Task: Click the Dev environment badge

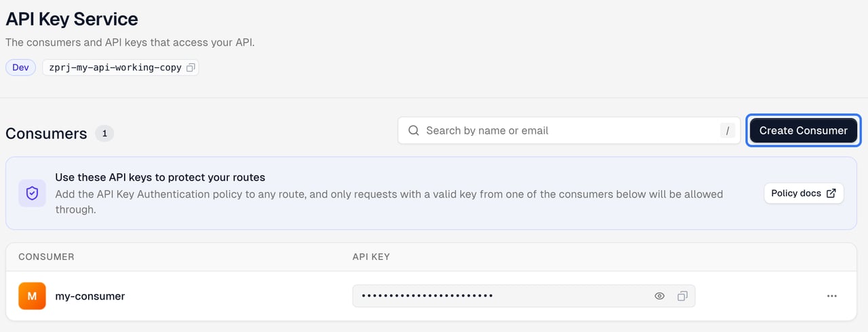Action: (20, 68)
